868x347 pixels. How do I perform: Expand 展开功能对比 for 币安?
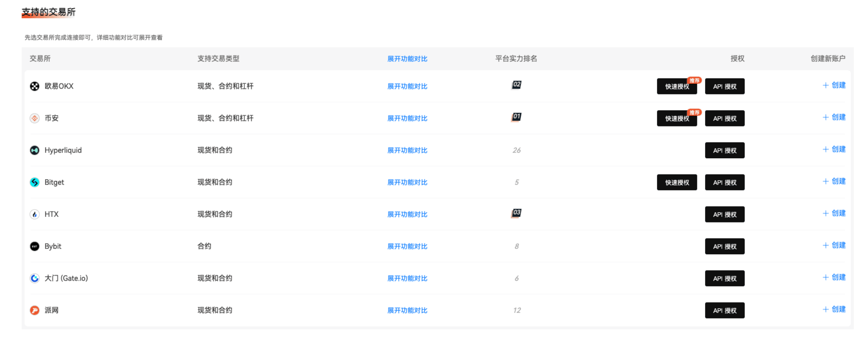coord(407,118)
